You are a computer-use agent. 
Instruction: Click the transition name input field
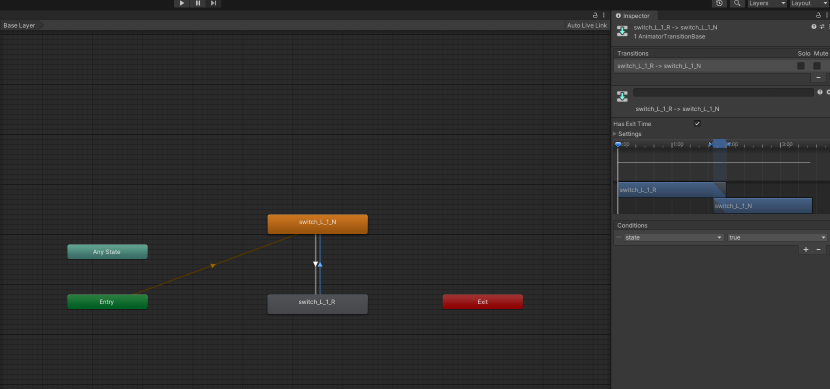pyautogui.click(x=723, y=92)
